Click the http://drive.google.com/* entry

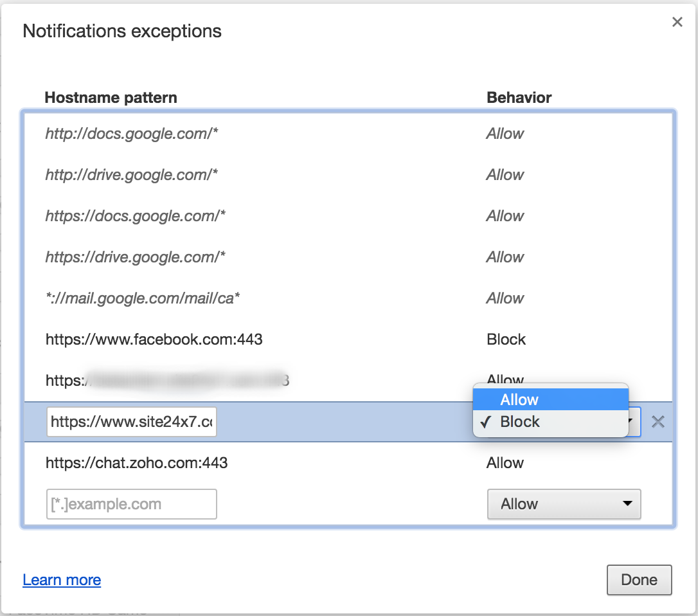click(132, 175)
